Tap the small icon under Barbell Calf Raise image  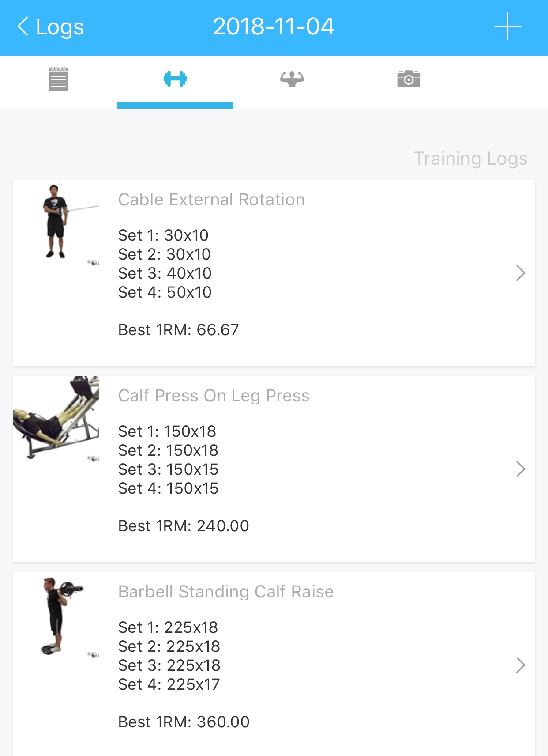(94, 655)
